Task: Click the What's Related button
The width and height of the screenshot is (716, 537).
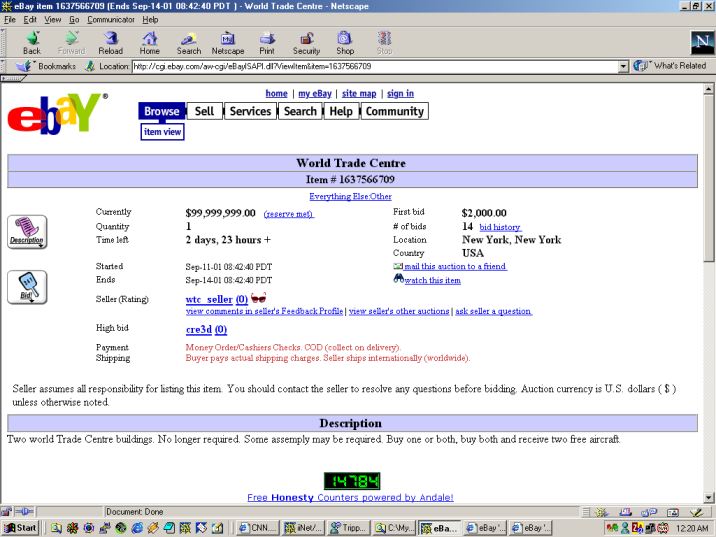Action: [x=670, y=66]
